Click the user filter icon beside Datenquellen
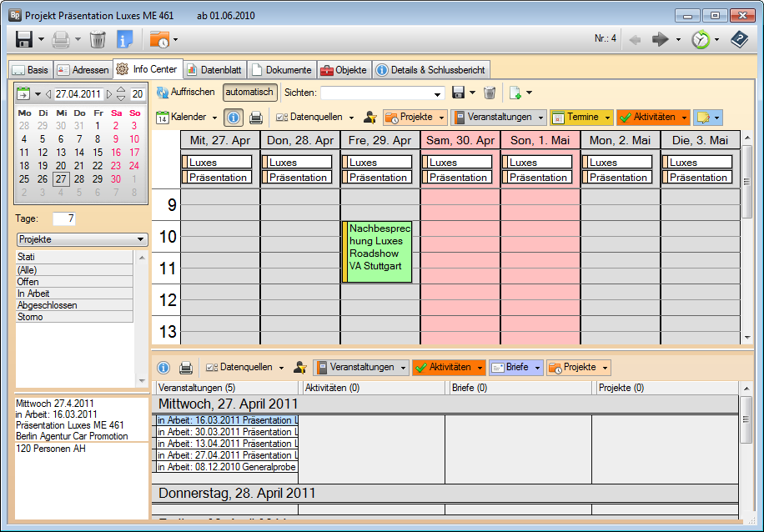The height and width of the screenshot is (532, 764). 370,118
